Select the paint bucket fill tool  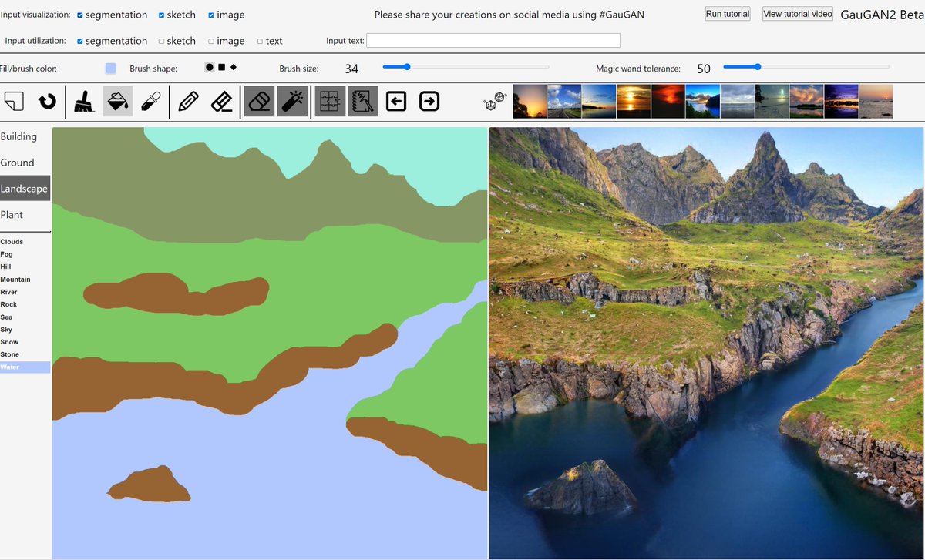pos(118,101)
